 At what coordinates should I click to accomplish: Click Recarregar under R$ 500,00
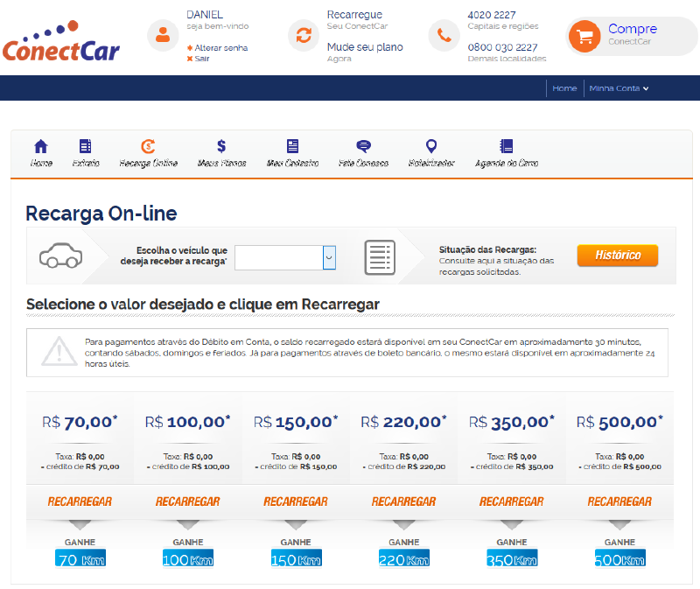619,501
